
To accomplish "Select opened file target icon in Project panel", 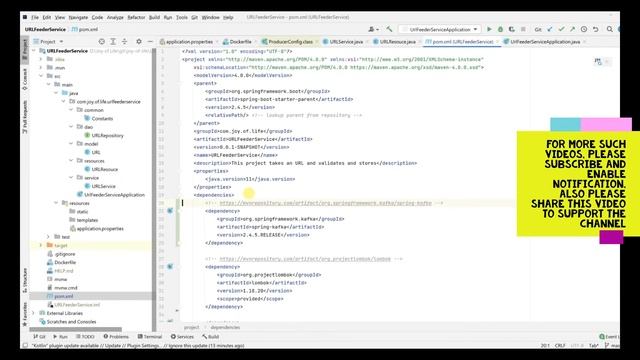I will pyautogui.click(x=102, y=42).
